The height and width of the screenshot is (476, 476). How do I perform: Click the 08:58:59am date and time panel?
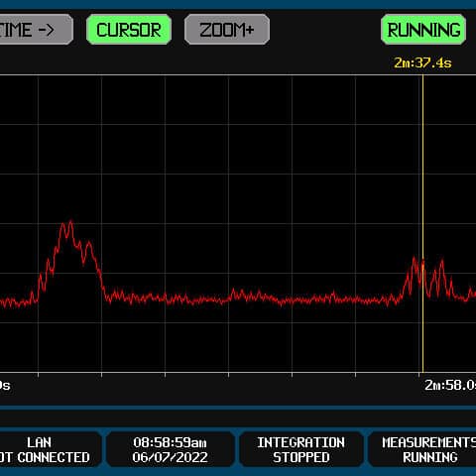coord(170,450)
